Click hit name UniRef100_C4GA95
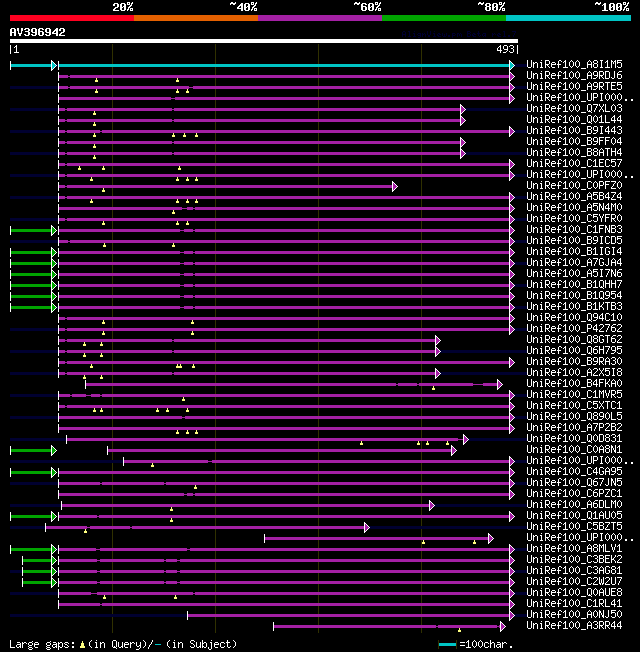 pos(574,472)
